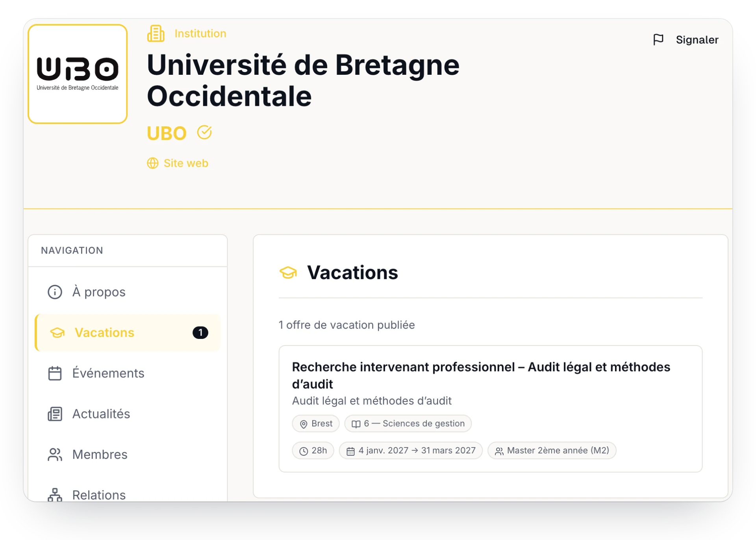Click the graduation cap icon in Vacations nav
756x540 pixels.
(57, 333)
